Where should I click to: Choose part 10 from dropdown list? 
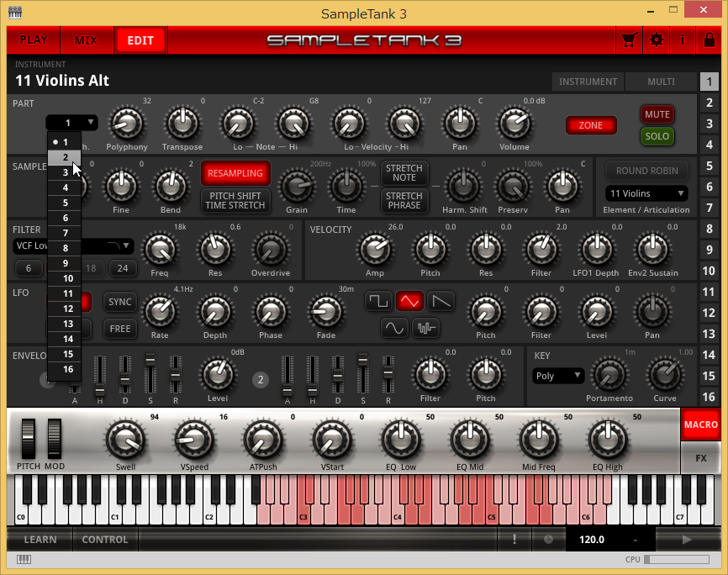[x=65, y=279]
